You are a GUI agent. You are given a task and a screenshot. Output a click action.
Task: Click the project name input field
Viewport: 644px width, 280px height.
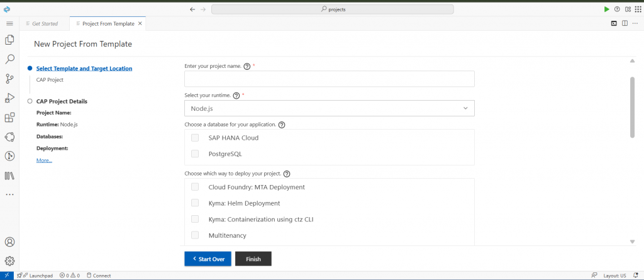coord(330,79)
